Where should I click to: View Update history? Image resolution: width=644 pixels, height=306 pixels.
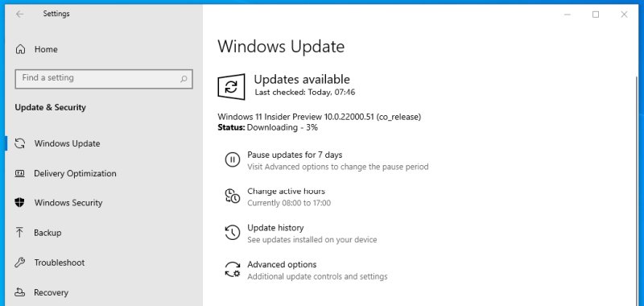click(x=275, y=228)
